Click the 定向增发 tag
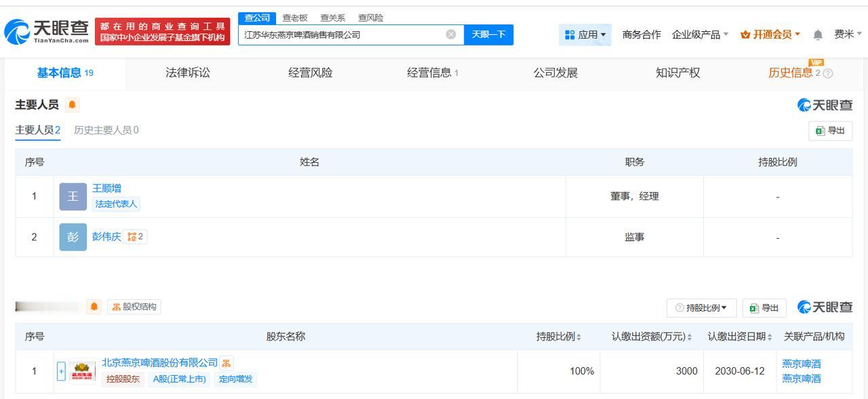 click(x=235, y=379)
